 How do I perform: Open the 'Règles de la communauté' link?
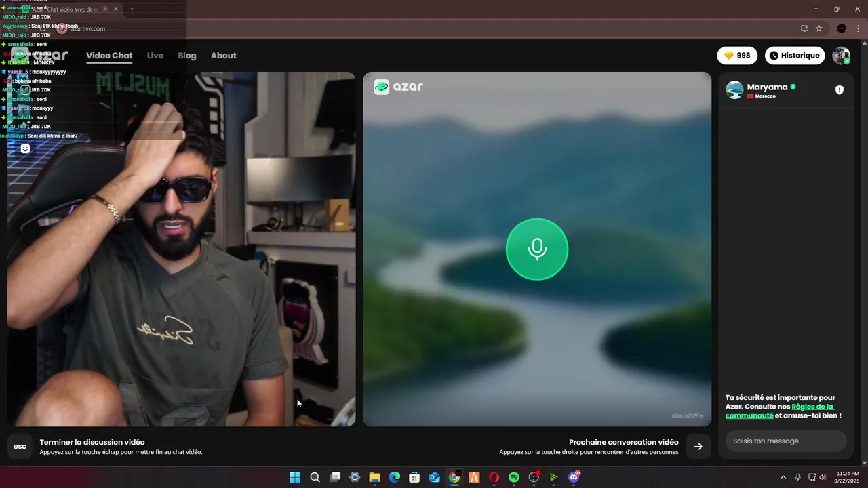point(779,411)
